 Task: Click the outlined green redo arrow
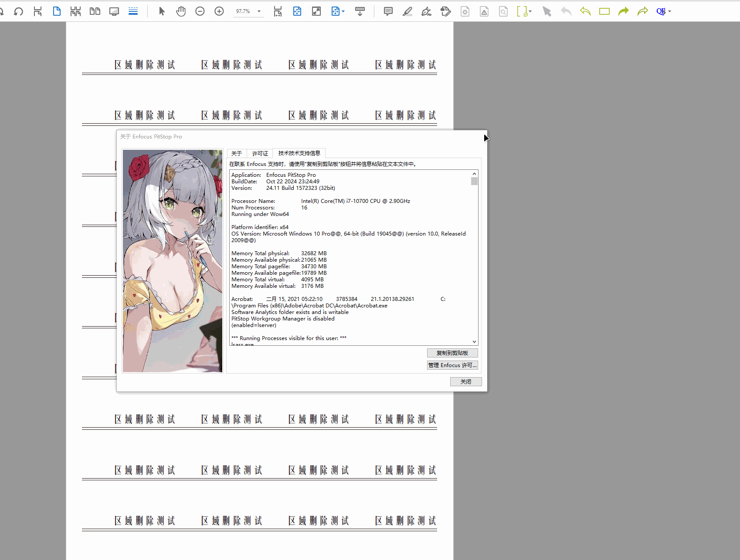[x=643, y=11]
